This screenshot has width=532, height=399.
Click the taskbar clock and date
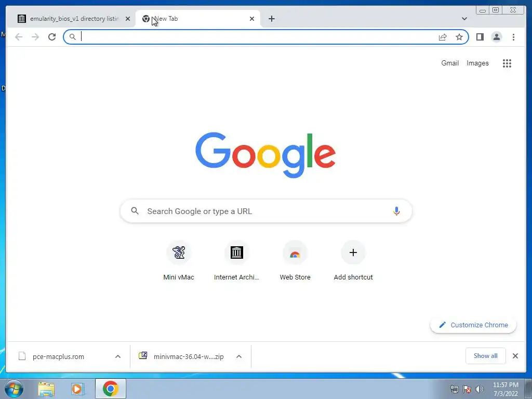[x=505, y=389]
